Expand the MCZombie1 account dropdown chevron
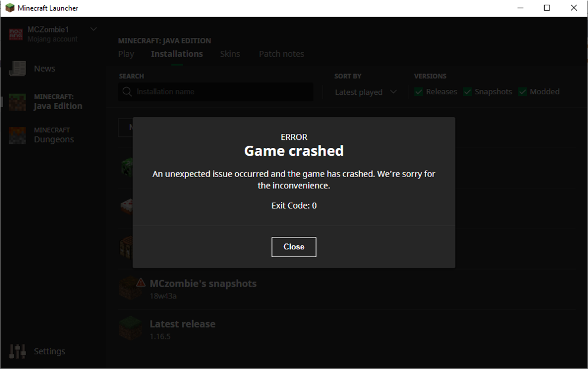This screenshot has width=588, height=369. (94, 29)
